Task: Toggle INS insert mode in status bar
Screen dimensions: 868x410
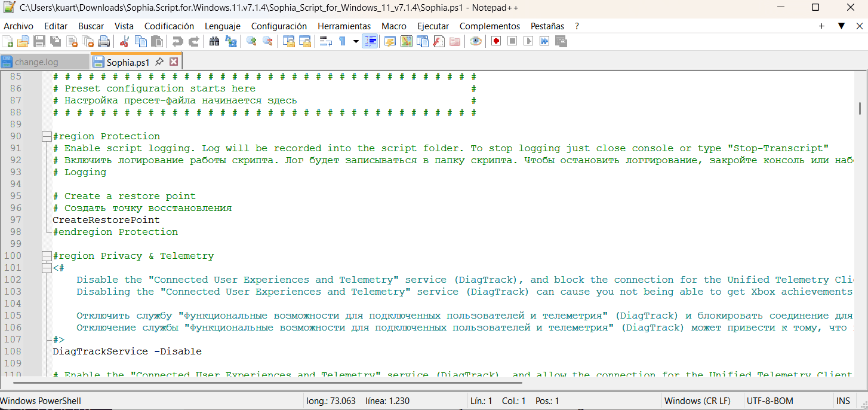Action: pos(844,401)
